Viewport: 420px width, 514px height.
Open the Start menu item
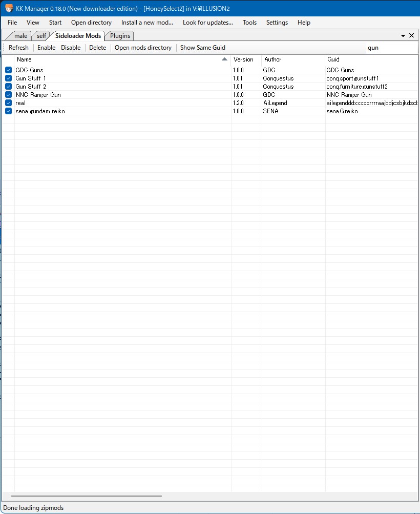[55, 22]
